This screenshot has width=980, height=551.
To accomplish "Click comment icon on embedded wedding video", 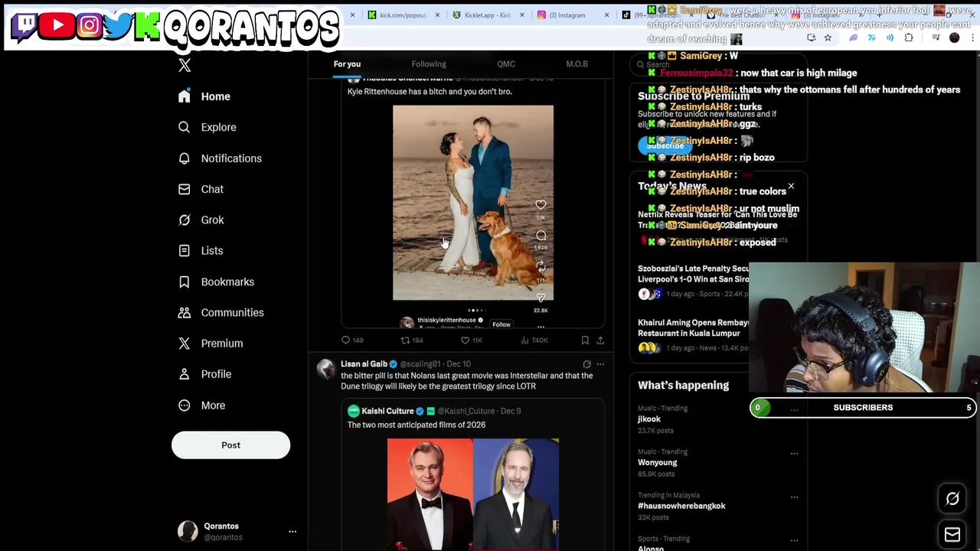I will pyautogui.click(x=541, y=236).
